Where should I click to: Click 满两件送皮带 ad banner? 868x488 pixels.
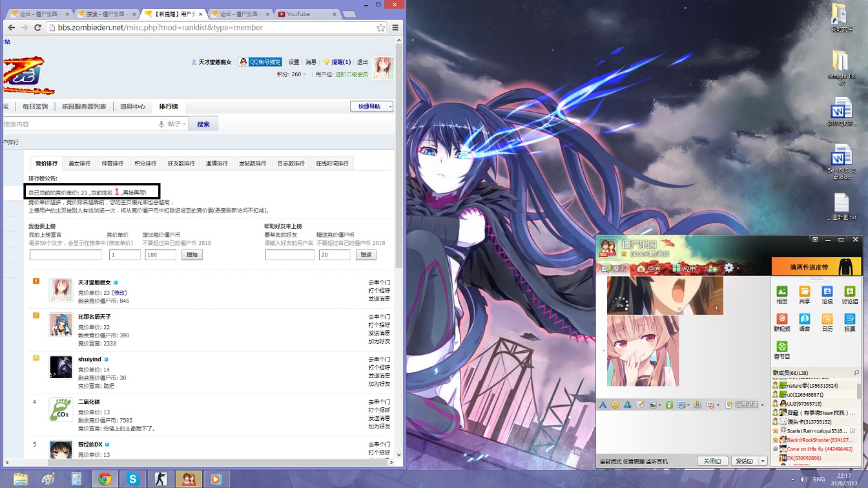tap(816, 266)
